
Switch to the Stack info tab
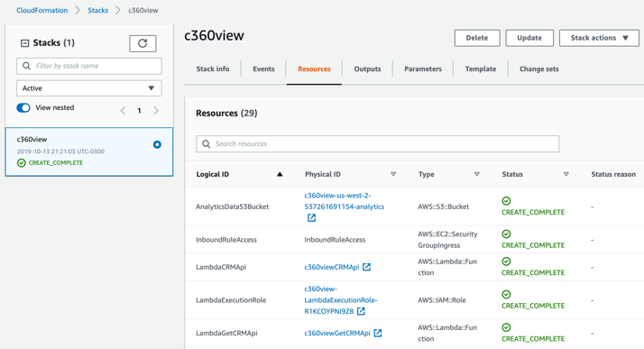point(213,69)
